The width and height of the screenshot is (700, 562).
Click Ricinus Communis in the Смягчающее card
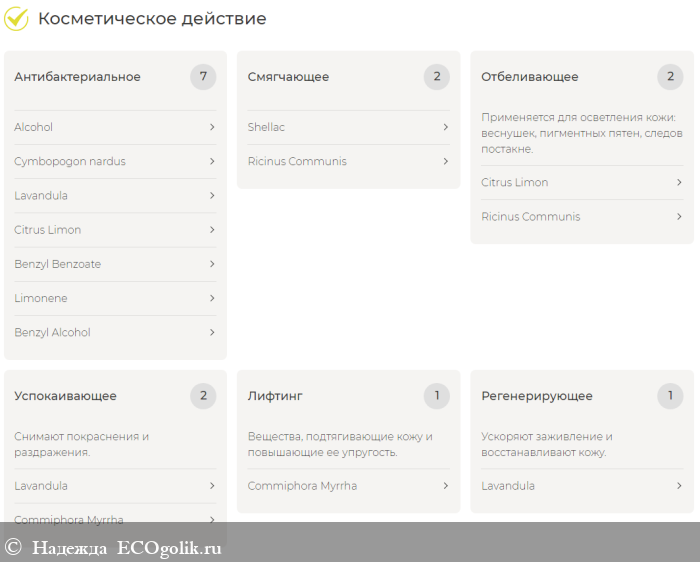point(297,161)
